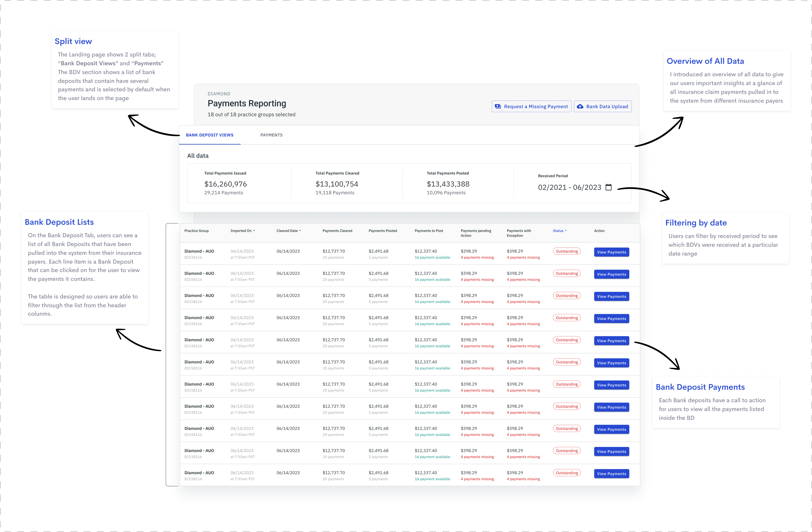Click the Request a Missing Payment button text

(x=536, y=106)
